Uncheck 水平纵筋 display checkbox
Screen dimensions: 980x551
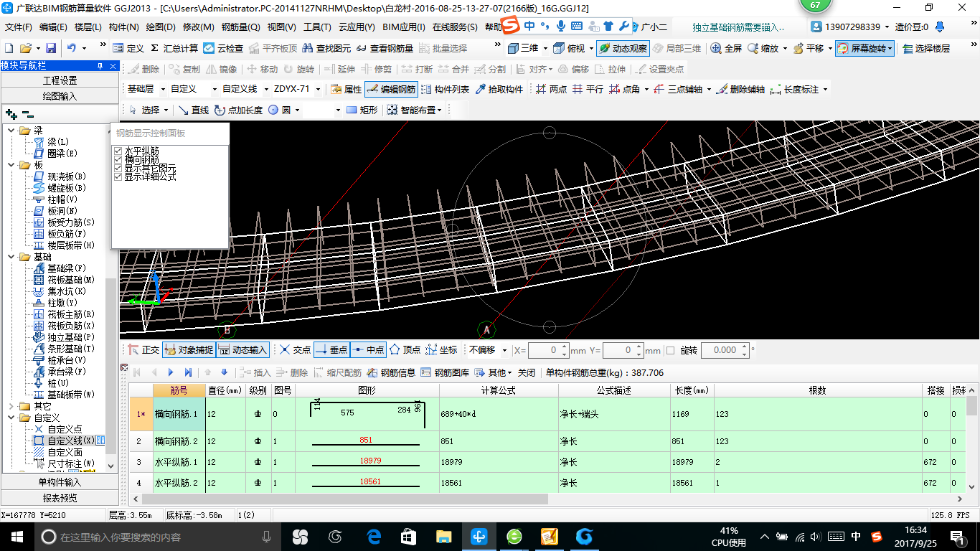[x=118, y=151]
